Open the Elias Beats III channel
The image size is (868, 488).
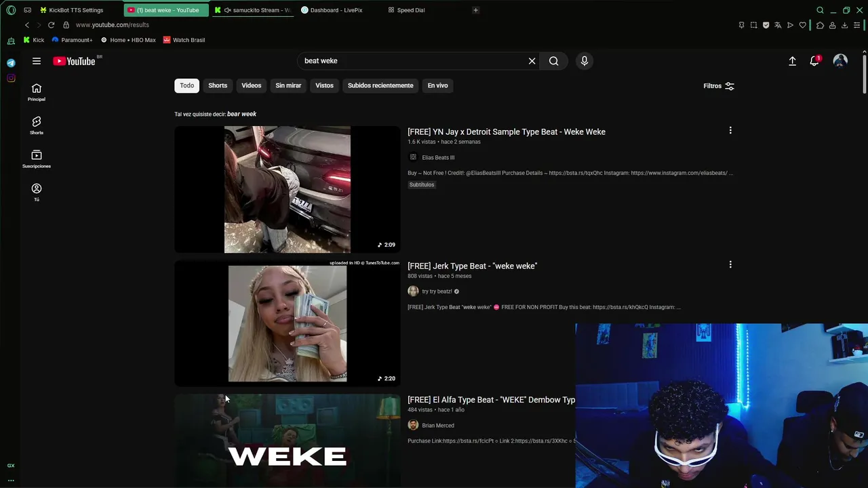(438, 157)
